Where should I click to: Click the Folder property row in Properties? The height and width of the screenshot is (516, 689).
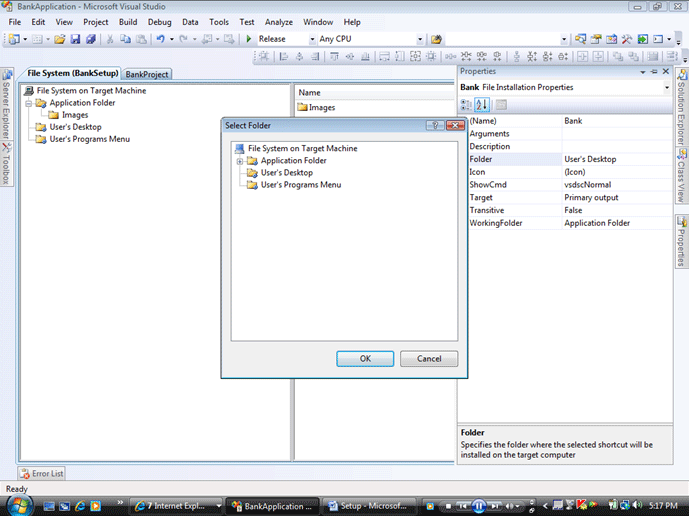(570, 159)
